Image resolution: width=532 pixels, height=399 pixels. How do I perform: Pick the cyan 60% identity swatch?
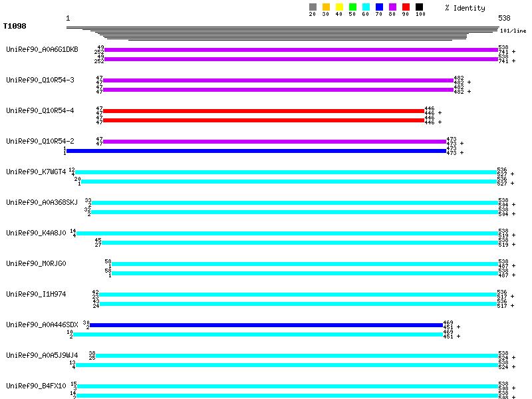tap(366, 7)
